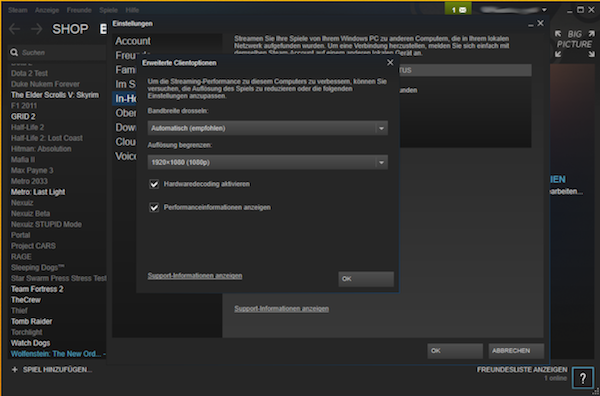Open the Steam menu
This screenshot has height=396, width=600.
click(18, 10)
